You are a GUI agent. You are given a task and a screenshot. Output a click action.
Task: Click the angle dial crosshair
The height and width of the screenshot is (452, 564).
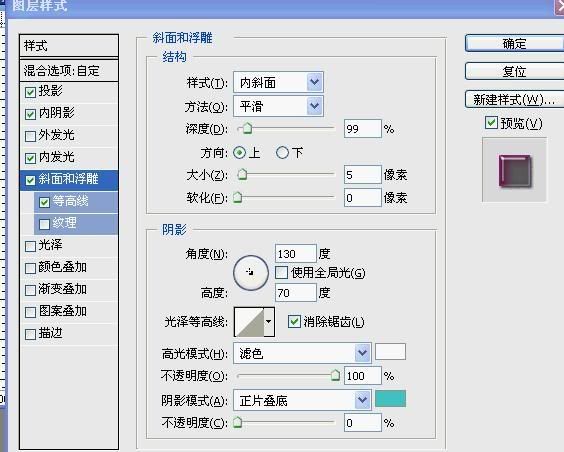(251, 273)
